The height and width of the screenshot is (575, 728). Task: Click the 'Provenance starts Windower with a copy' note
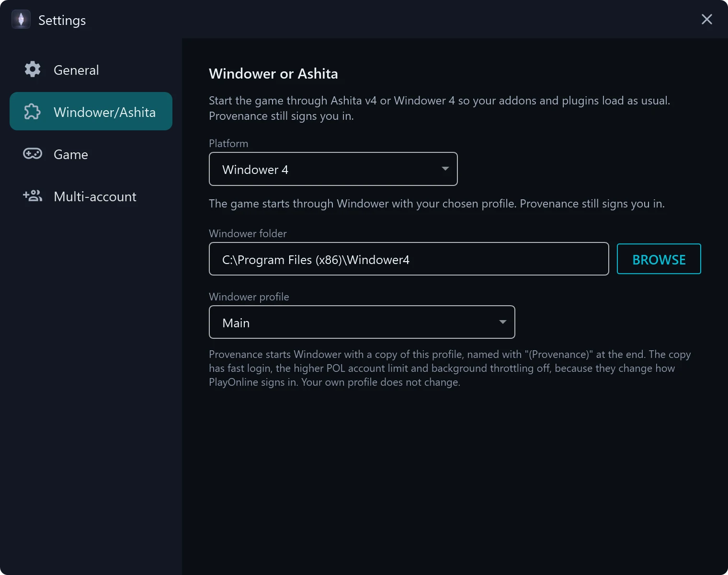(x=450, y=368)
